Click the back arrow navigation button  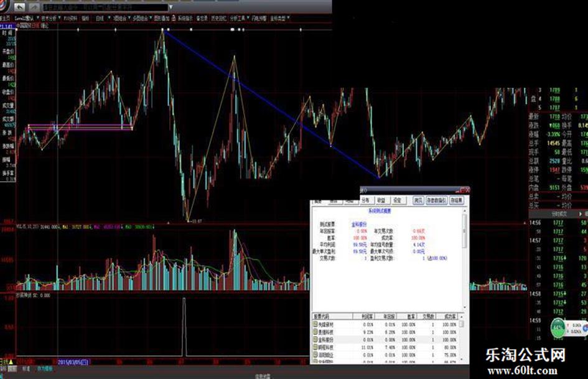point(19,7)
